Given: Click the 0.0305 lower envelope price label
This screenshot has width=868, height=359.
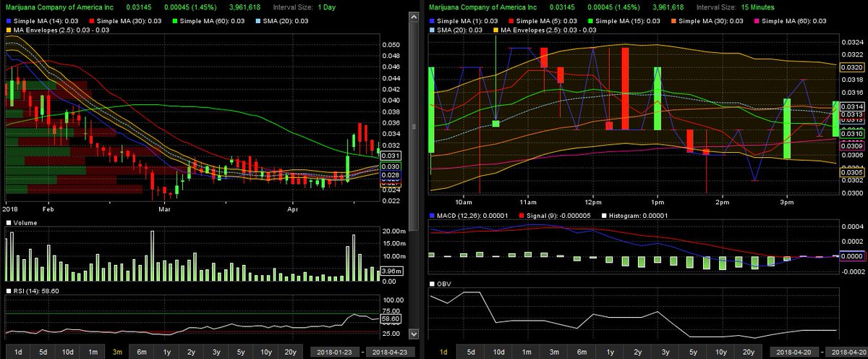Looking at the screenshot, I should pyautogui.click(x=851, y=172).
